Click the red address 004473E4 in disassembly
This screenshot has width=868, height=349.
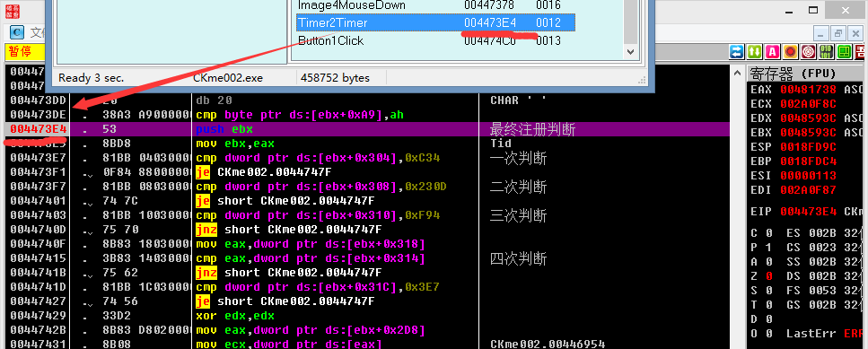38,129
